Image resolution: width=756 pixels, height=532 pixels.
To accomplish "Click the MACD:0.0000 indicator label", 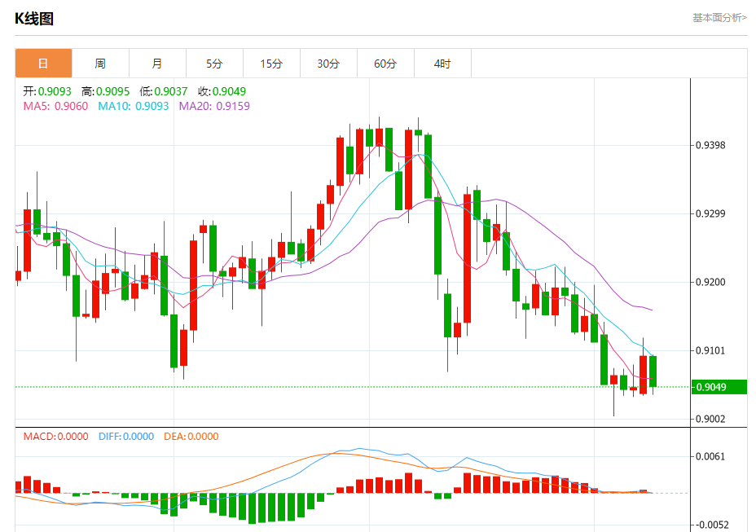I will 56,437.
